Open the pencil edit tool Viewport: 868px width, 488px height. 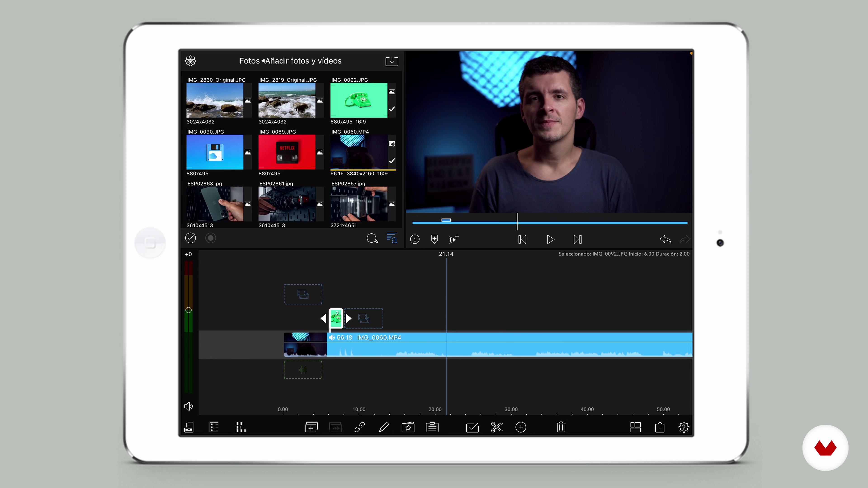coord(384,427)
